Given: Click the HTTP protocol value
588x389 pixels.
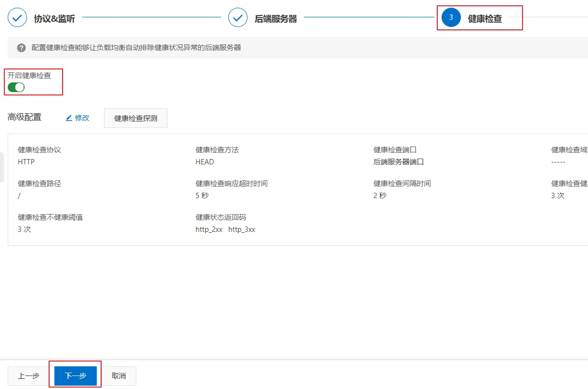Looking at the screenshot, I should click(x=26, y=162).
